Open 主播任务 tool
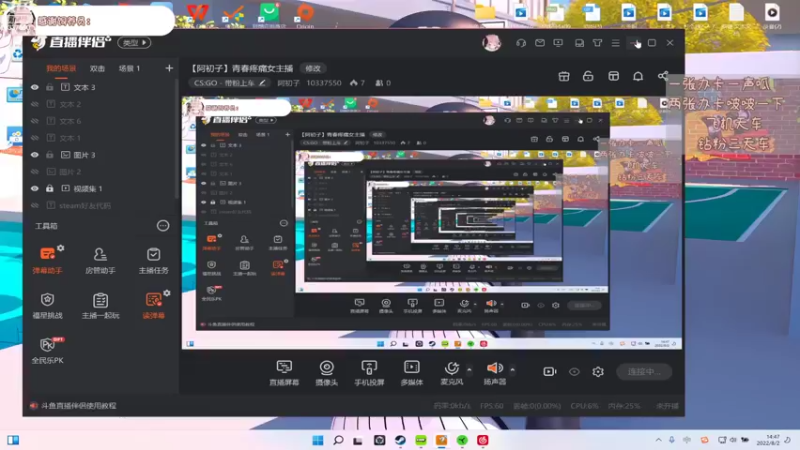The height and width of the screenshot is (450, 800). [154, 260]
